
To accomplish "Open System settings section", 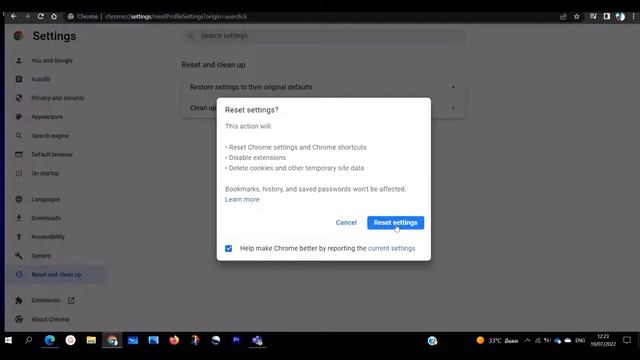I will (41, 256).
